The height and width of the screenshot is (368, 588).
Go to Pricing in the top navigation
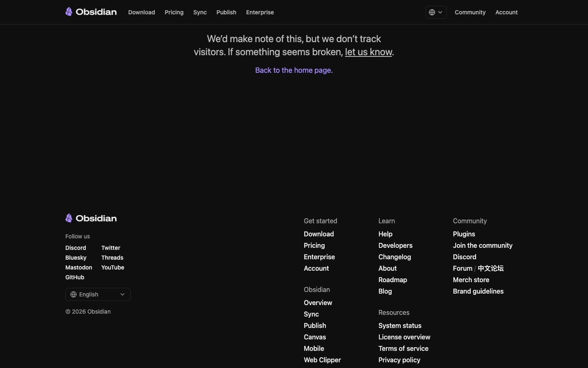point(174,12)
